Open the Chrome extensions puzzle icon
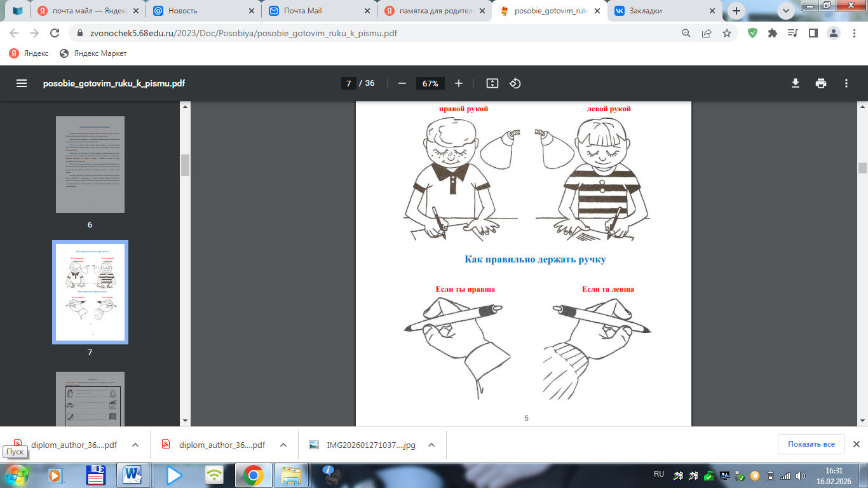The image size is (868, 488). [x=773, y=34]
